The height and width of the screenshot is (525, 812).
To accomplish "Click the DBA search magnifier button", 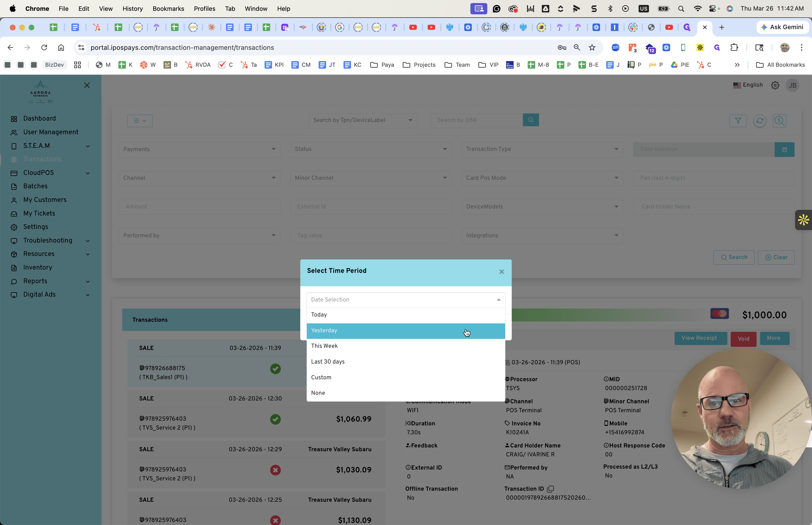I will pyautogui.click(x=531, y=120).
